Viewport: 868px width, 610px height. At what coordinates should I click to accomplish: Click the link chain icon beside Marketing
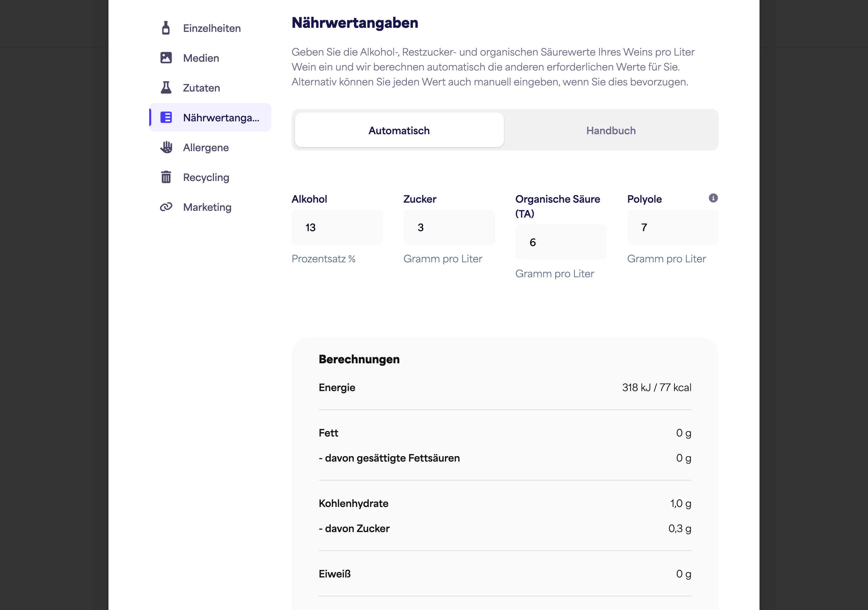tap(166, 207)
